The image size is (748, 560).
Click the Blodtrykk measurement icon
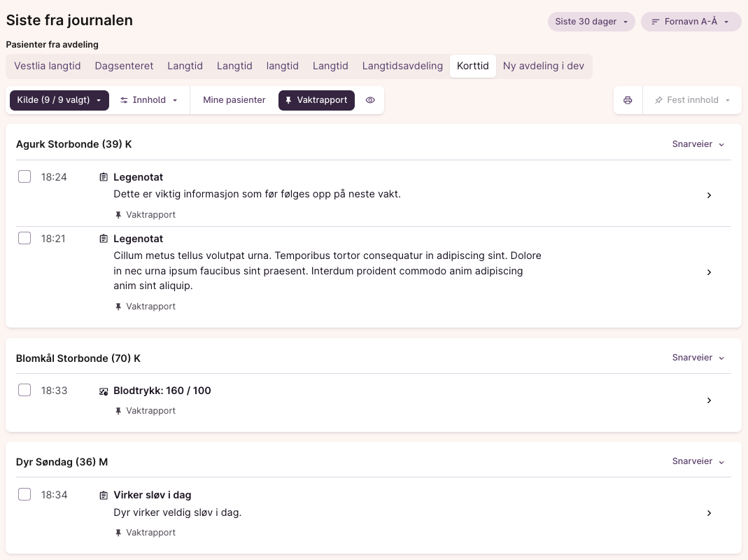tap(104, 391)
